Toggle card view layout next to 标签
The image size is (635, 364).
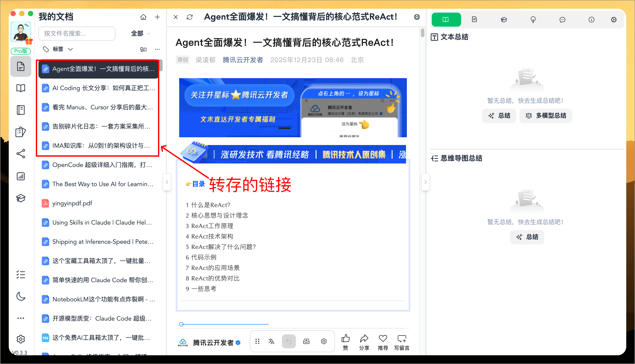pyautogui.click(x=143, y=49)
